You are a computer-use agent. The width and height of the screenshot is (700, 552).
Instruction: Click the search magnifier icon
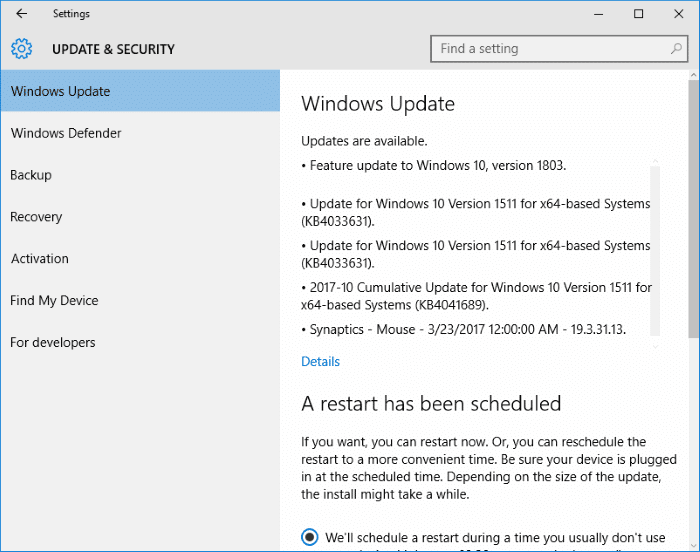(676, 49)
